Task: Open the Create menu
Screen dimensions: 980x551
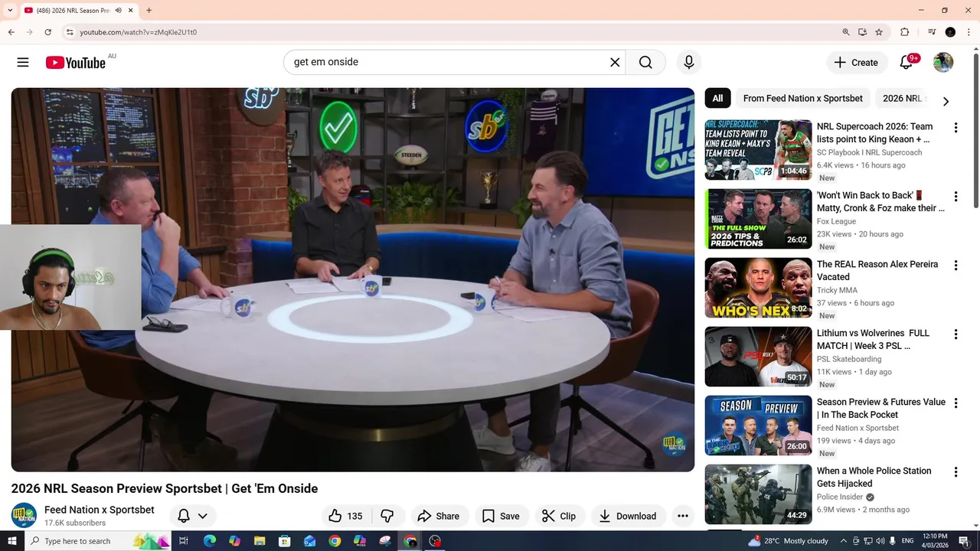Action: [857, 63]
